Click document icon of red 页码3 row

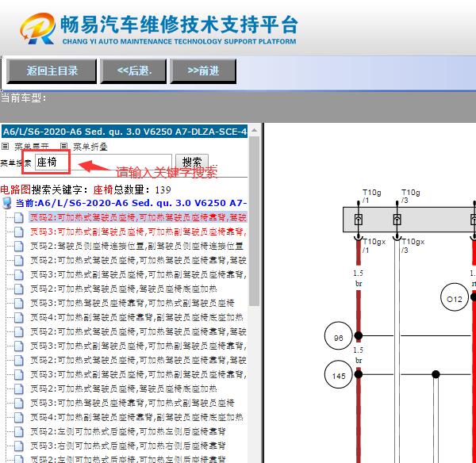pos(19,232)
